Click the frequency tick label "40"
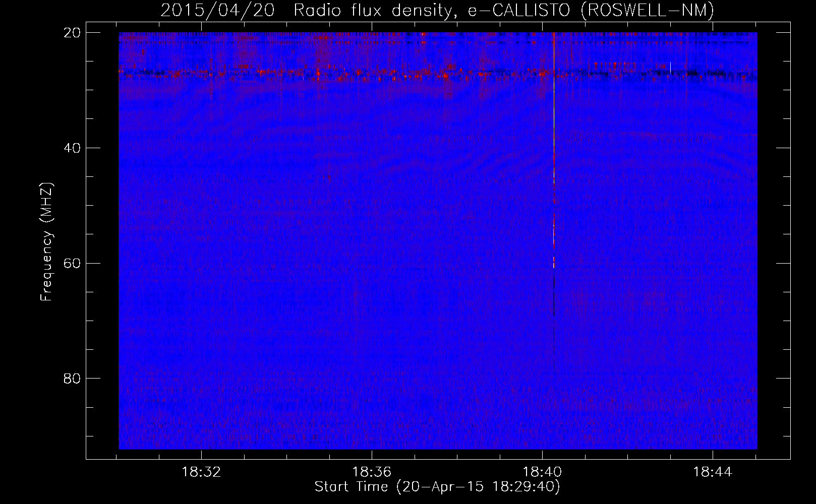 pyautogui.click(x=72, y=148)
